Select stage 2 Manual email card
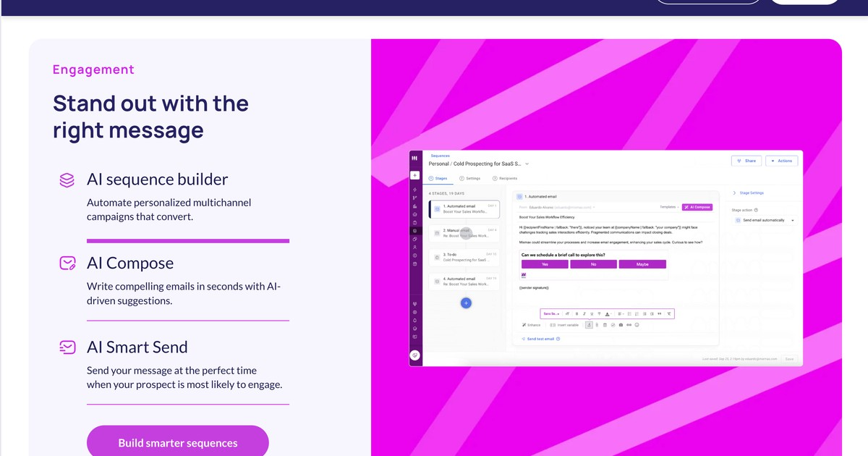The height and width of the screenshot is (456, 868). click(464, 233)
